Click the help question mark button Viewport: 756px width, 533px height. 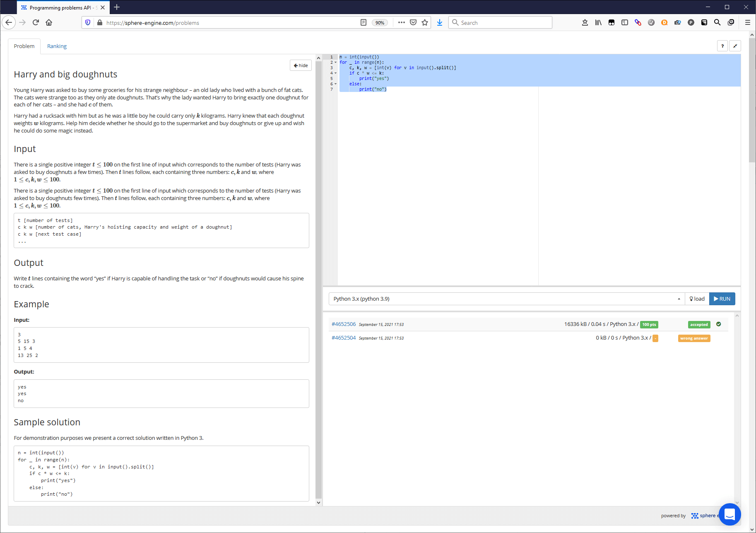pos(722,46)
